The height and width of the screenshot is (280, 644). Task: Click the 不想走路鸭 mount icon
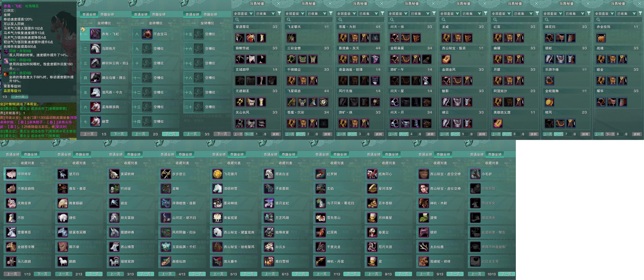tap(11, 188)
